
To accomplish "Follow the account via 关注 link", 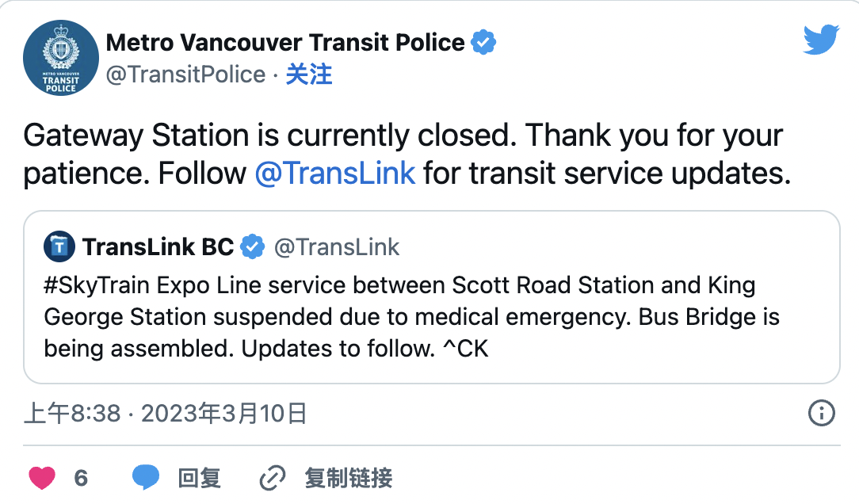I will (x=309, y=74).
